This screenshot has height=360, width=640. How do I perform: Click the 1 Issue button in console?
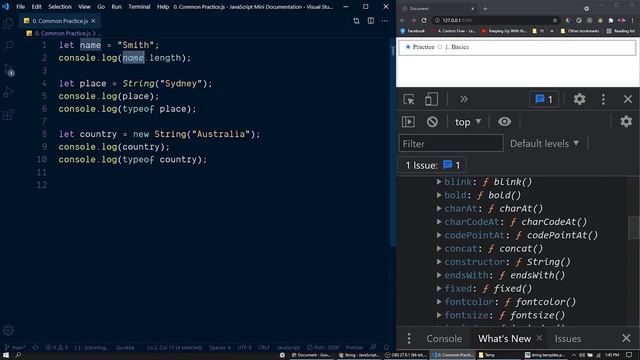[432, 165]
